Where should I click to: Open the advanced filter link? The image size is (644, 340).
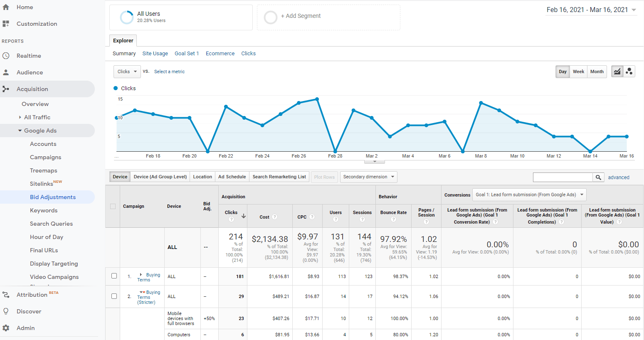coord(619,177)
